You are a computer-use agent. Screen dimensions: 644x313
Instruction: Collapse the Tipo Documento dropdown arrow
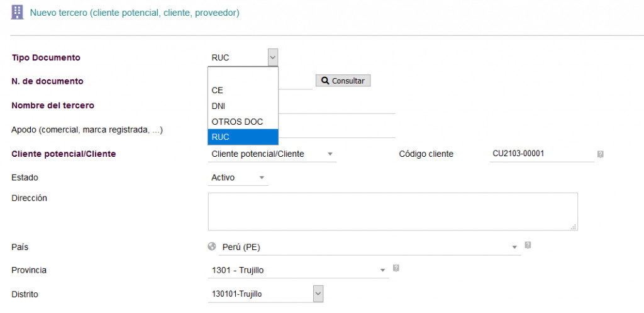pos(272,57)
